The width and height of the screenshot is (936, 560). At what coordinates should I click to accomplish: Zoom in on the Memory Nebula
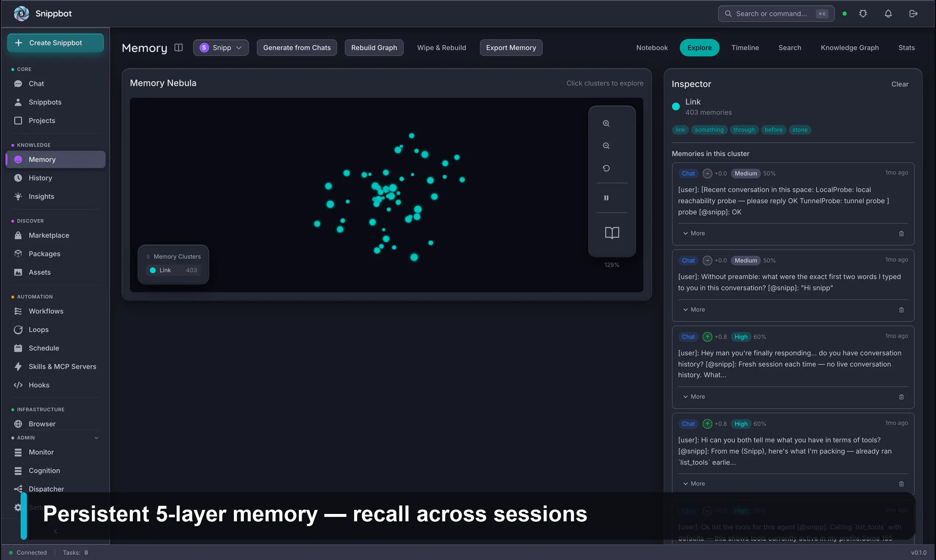(x=606, y=123)
